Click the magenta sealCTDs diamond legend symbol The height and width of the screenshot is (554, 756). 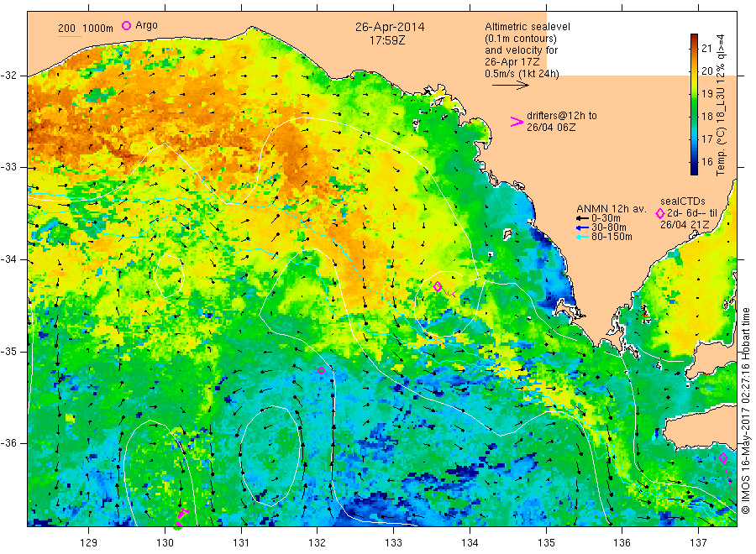click(x=660, y=214)
